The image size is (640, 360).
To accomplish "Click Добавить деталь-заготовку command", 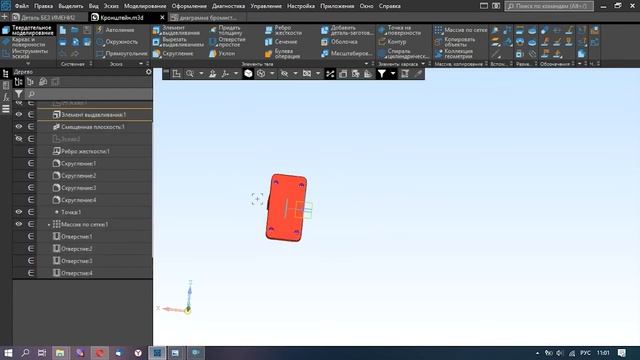I will tap(347, 30).
